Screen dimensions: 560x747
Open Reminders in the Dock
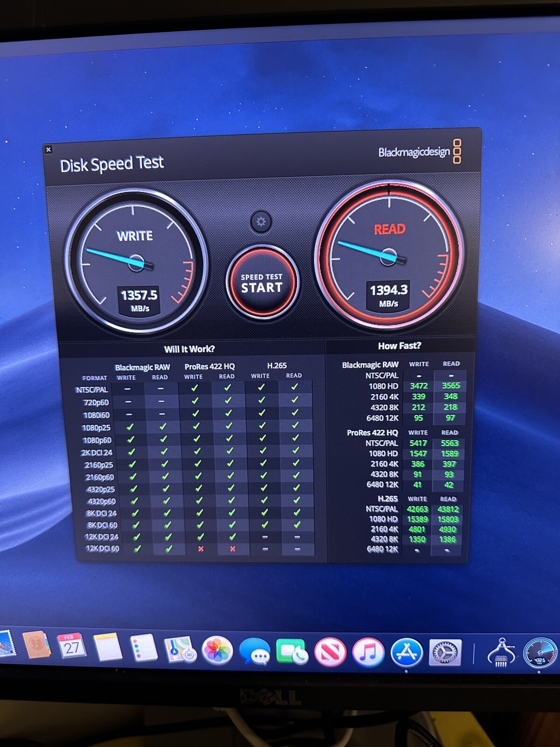(x=143, y=648)
